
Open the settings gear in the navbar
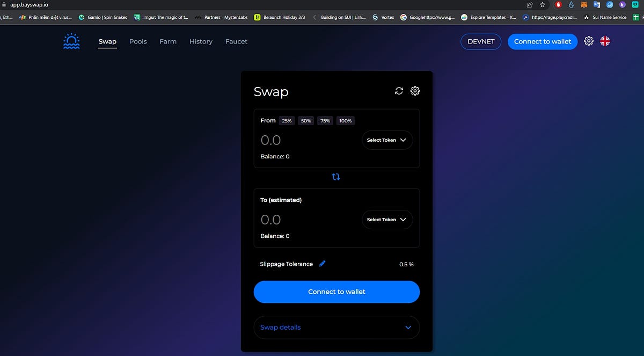pyautogui.click(x=588, y=41)
